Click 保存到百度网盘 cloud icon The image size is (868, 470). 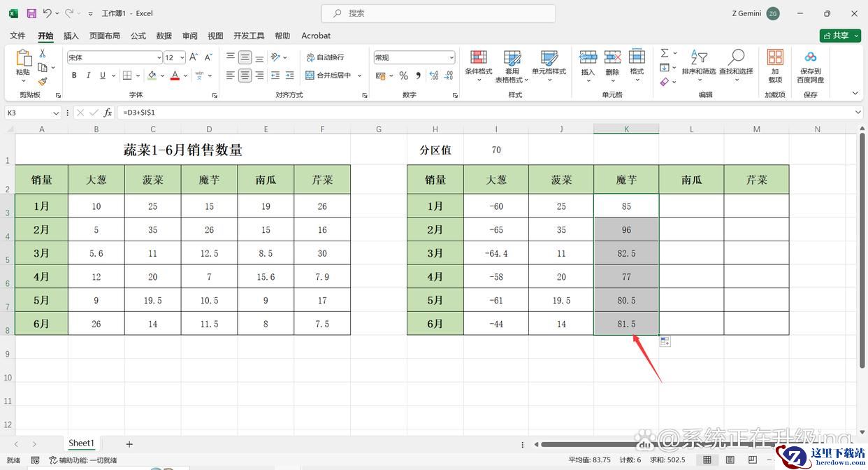tap(810, 66)
